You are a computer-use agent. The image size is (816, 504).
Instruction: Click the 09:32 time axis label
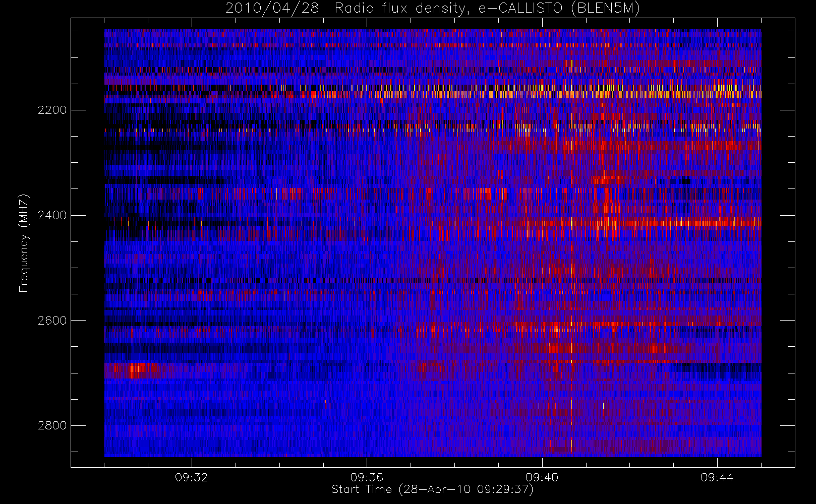pyautogui.click(x=192, y=477)
